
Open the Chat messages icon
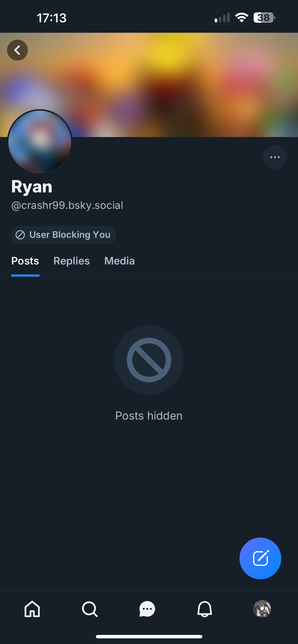[x=147, y=609]
